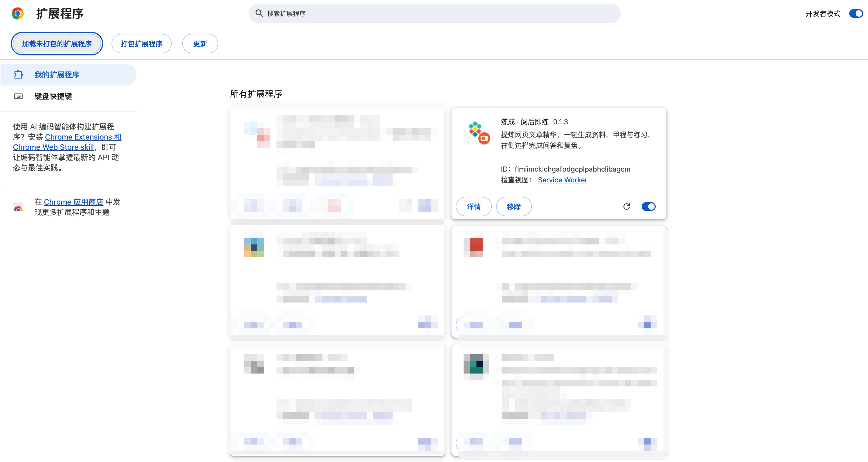Disable the 练成·阅后即练 extension toggle
This screenshot has width=868, height=462.
point(648,206)
